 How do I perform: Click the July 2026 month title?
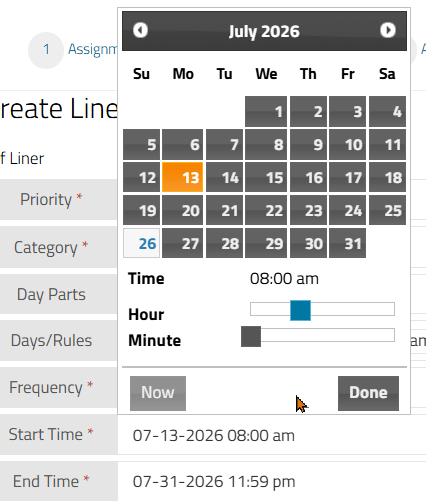coord(264,31)
